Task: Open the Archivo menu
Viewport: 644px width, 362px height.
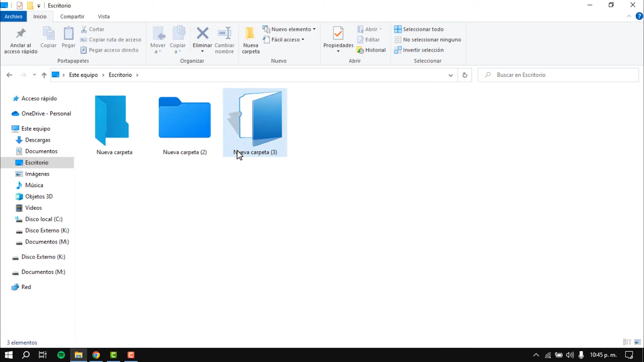Action: click(x=13, y=16)
